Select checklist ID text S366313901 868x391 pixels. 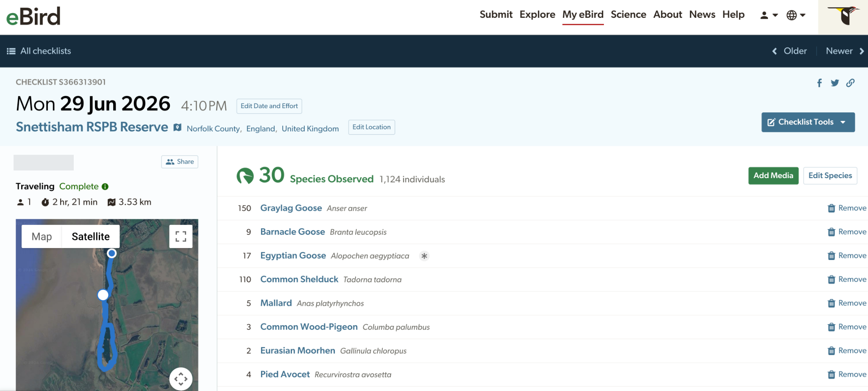click(82, 82)
